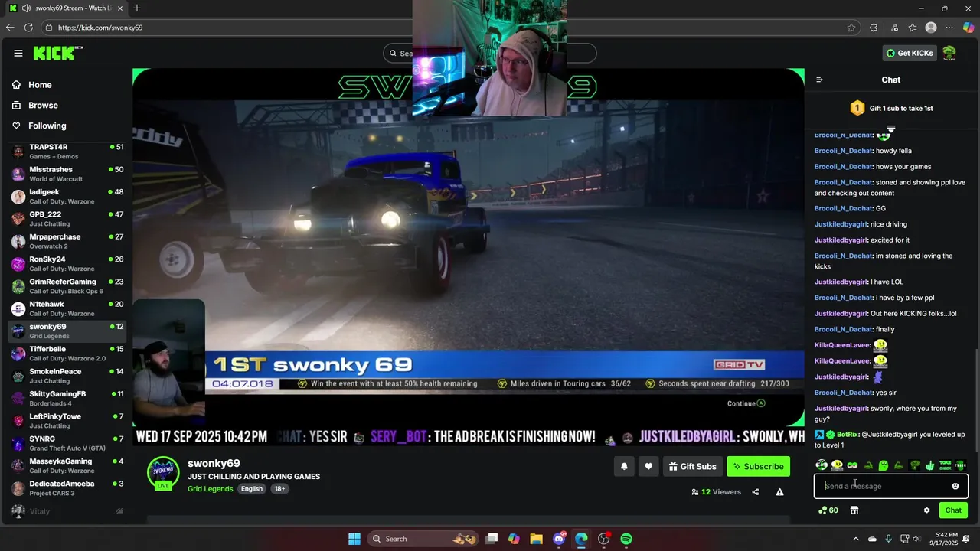980x551 pixels.
Task: Turn on notifications with the bell icon
Action: click(624, 466)
